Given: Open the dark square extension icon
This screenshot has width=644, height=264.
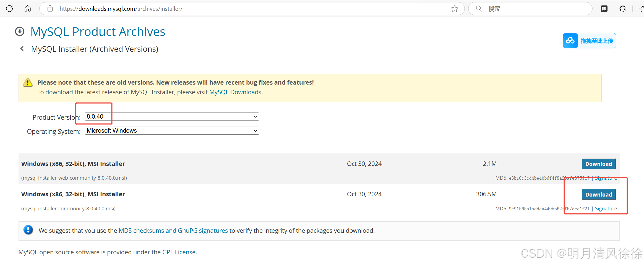Looking at the screenshot, I should pyautogui.click(x=604, y=9).
